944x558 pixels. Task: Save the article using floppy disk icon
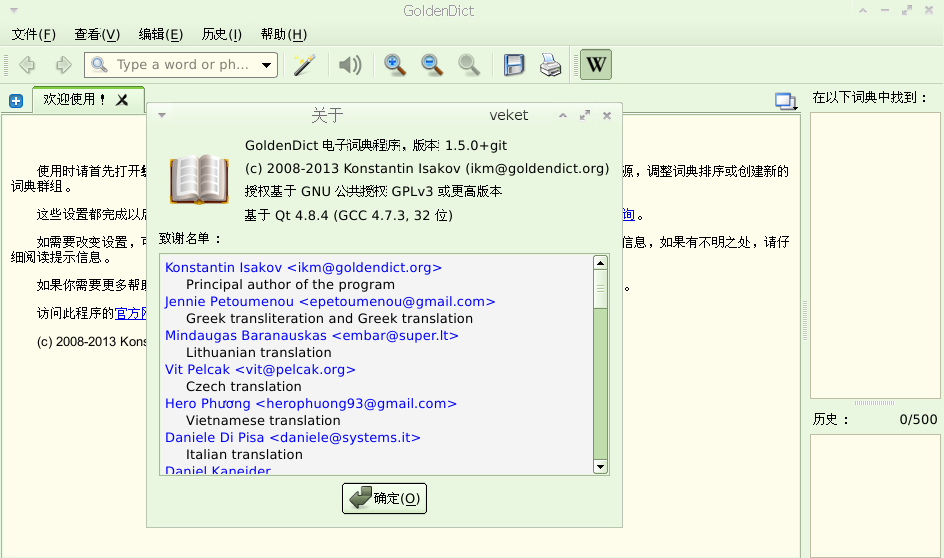514,64
